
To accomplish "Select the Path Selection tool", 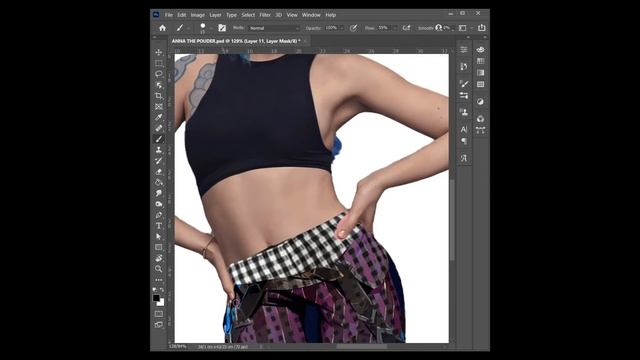I will click(159, 236).
